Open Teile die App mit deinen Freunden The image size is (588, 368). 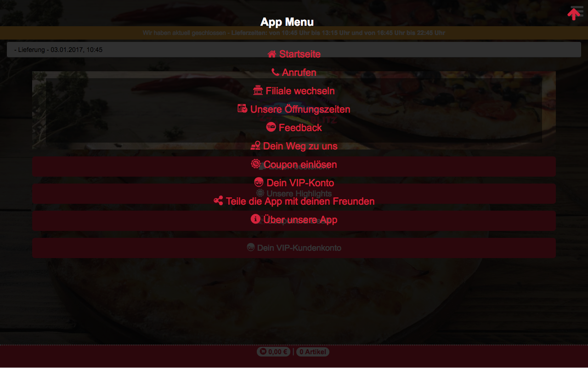point(294,201)
